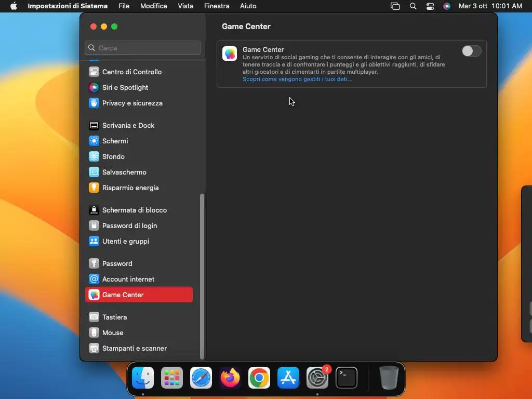This screenshot has height=399, width=532.
Task: Click the screen mirroring menu bar icon
Action: 395,6
